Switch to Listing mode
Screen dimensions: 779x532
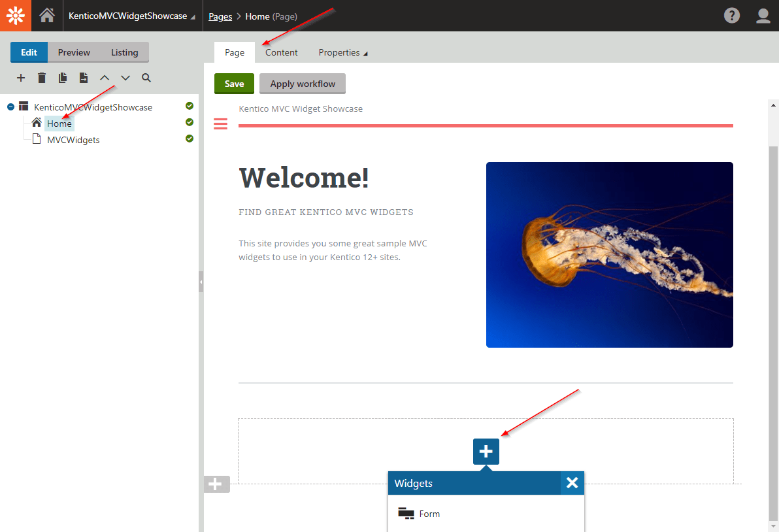[124, 52]
